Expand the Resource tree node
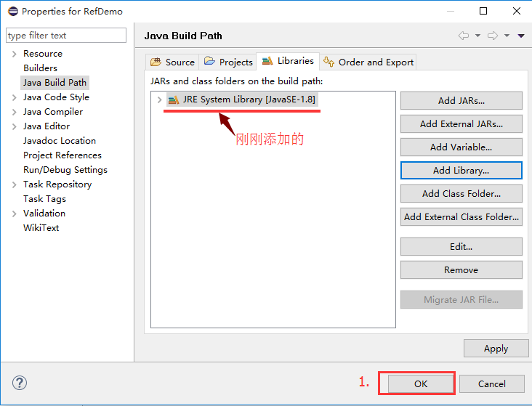Image resolution: width=532 pixels, height=406 pixels. [15, 54]
